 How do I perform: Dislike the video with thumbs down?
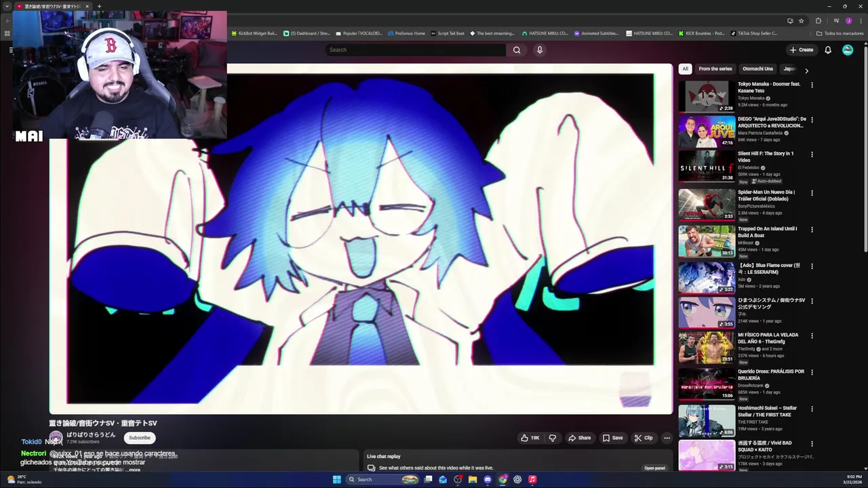[x=552, y=438]
